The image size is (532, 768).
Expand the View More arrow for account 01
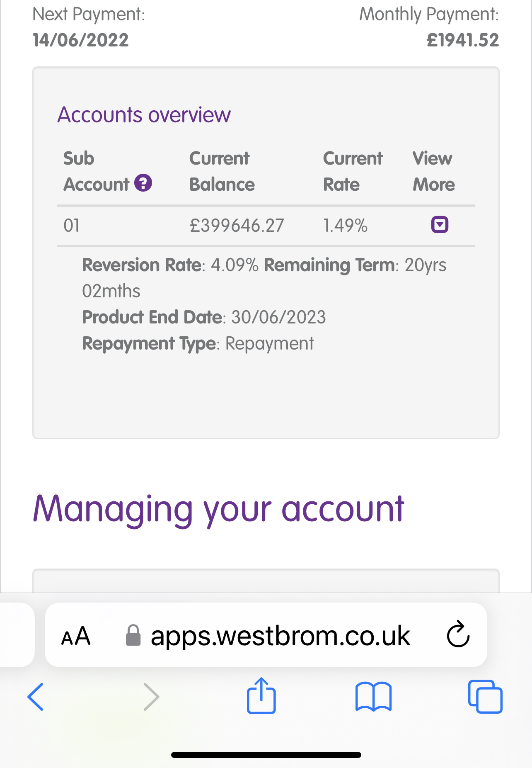pyautogui.click(x=440, y=225)
